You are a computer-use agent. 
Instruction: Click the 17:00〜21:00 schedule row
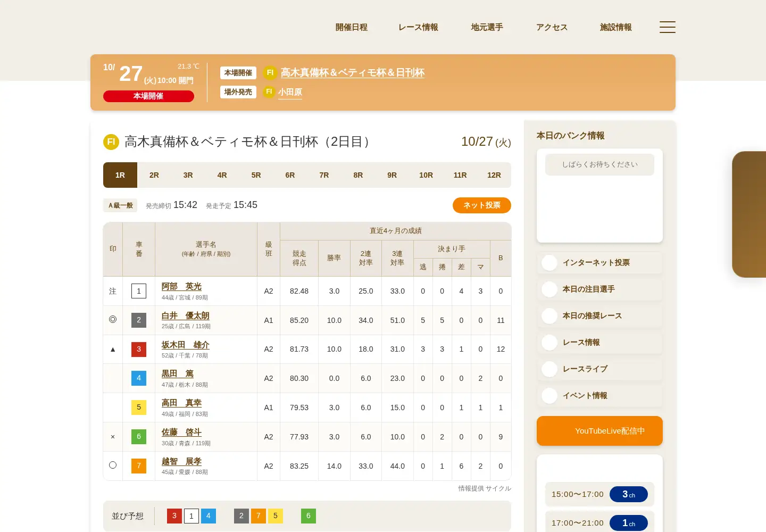point(600,522)
